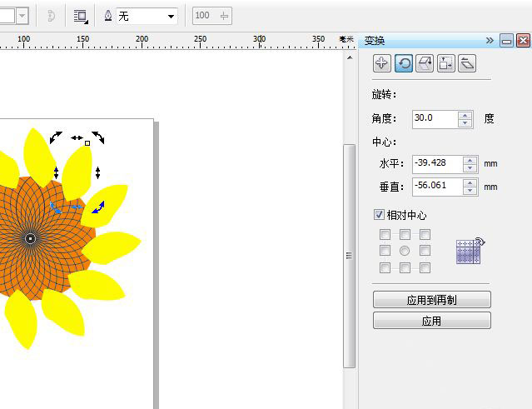
Task: Check the bottom-right anchor point checkbox
Action: click(x=425, y=267)
